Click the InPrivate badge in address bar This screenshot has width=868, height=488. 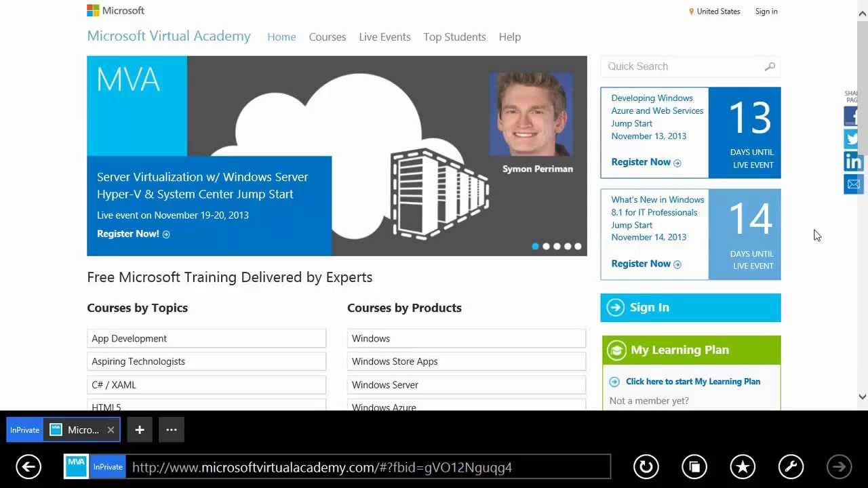pos(108,466)
